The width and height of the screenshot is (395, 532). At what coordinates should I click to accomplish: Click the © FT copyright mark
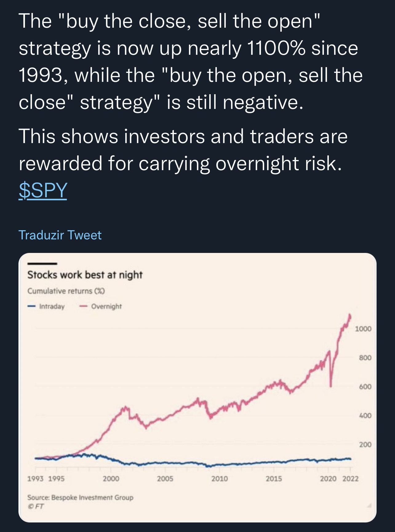(36, 506)
